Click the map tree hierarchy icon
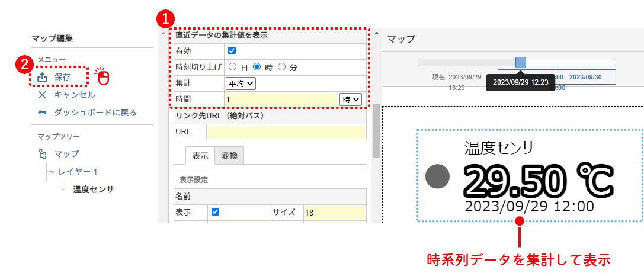The height and width of the screenshot is (276, 644). point(42,154)
